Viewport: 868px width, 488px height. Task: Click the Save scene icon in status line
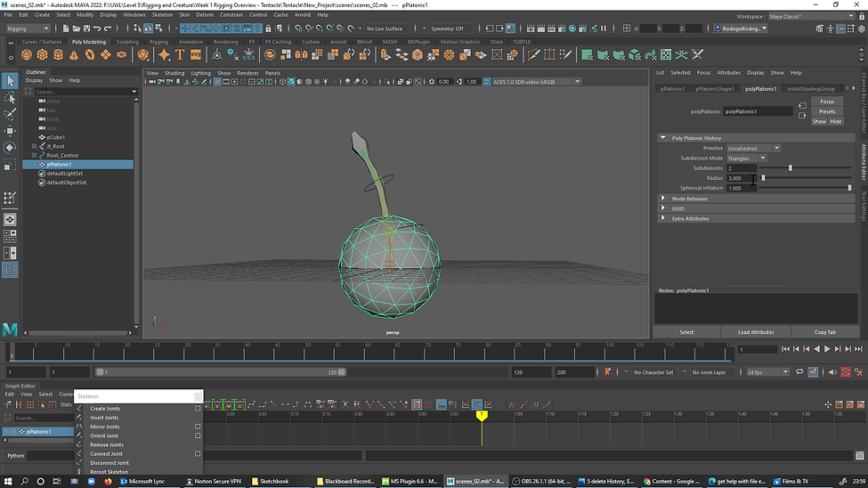coord(87,28)
